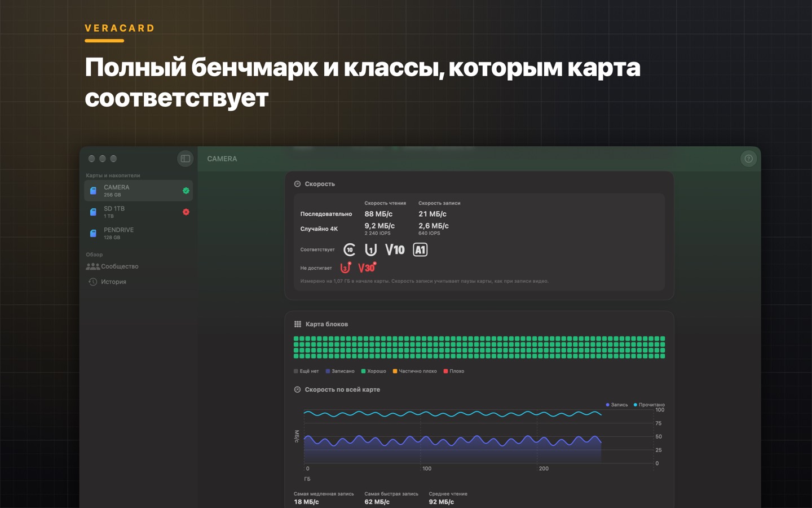Click the Самая медленная запись 18 МБ/с value
Screen dimensions: 812x508
coord(306,502)
